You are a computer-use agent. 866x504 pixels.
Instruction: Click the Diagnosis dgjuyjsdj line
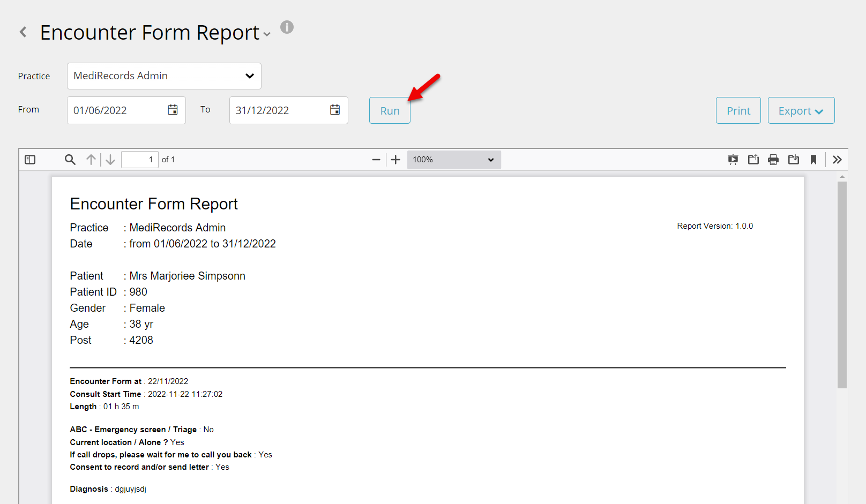[x=108, y=489]
